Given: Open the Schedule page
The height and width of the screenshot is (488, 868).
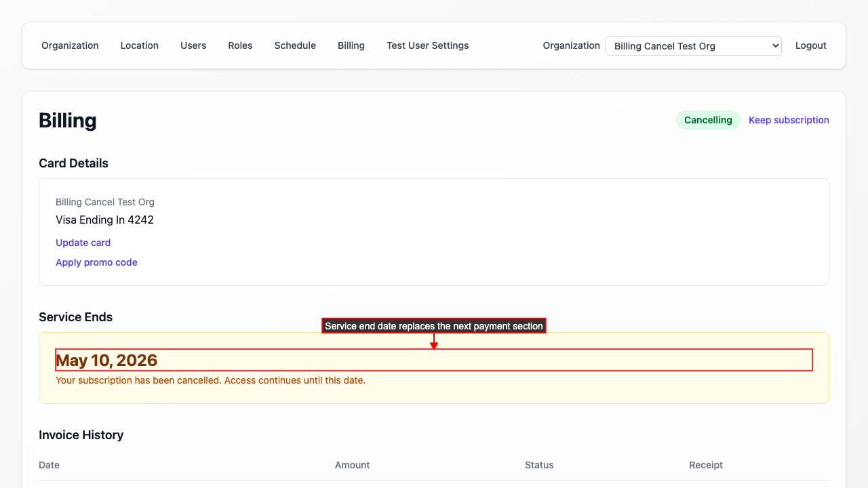Looking at the screenshot, I should point(295,45).
